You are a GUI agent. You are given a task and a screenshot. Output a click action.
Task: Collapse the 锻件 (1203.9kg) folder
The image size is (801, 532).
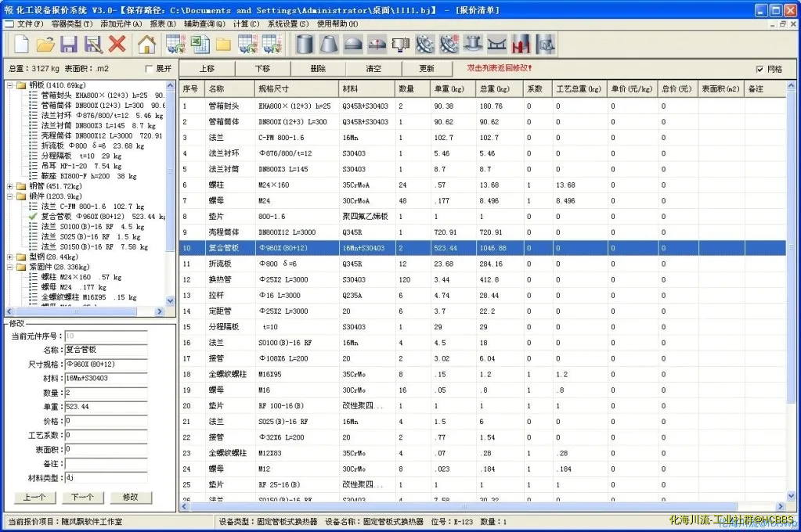(9, 196)
